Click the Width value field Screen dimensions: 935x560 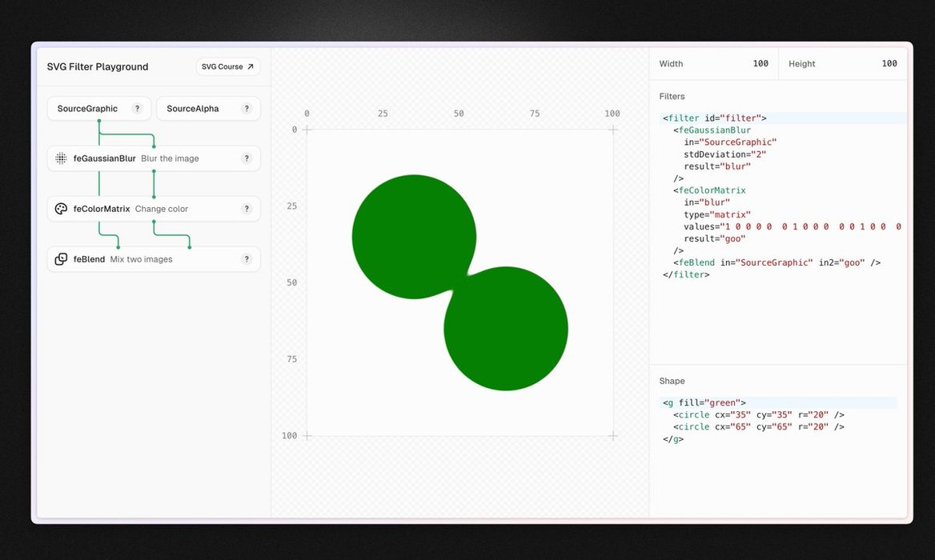click(x=760, y=64)
